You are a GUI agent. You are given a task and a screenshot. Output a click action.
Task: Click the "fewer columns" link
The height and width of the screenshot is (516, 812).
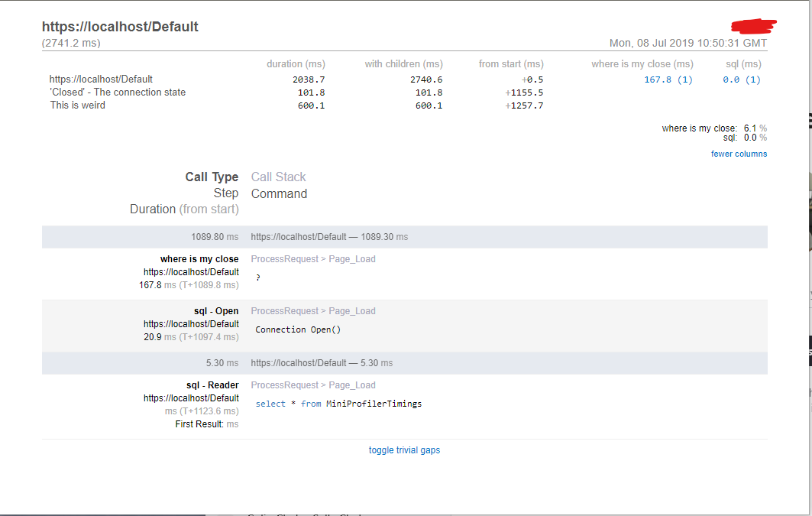tap(739, 153)
